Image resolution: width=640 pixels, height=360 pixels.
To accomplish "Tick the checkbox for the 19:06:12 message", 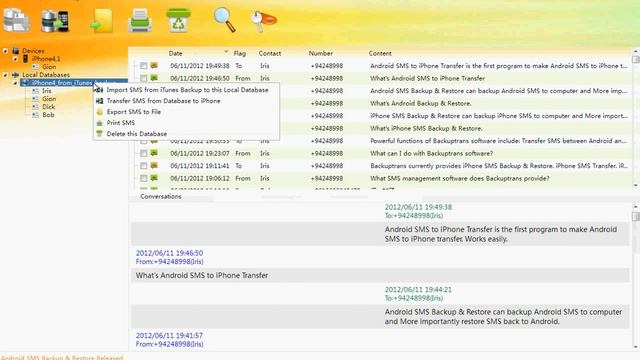I will point(143,178).
